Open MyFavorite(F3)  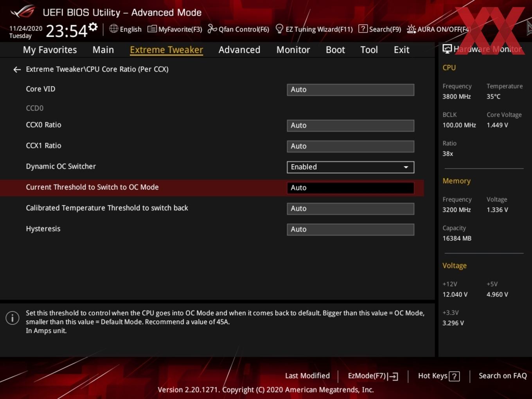pos(180,29)
